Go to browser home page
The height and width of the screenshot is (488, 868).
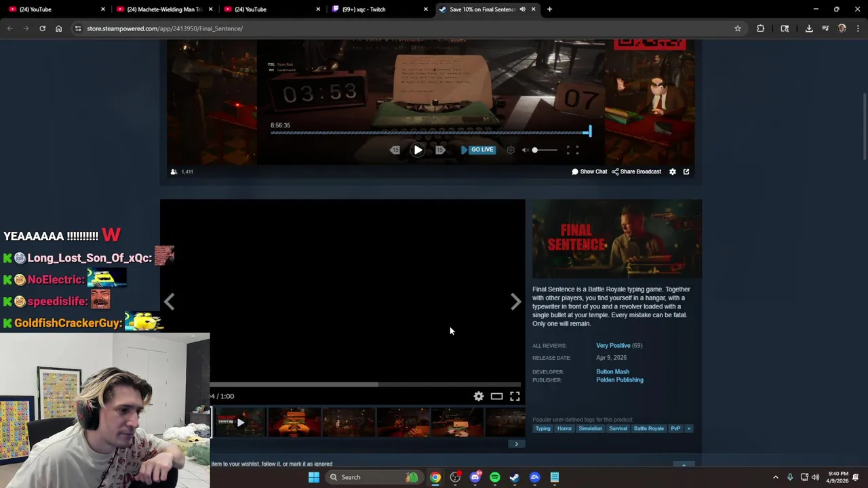pyautogui.click(x=58, y=28)
